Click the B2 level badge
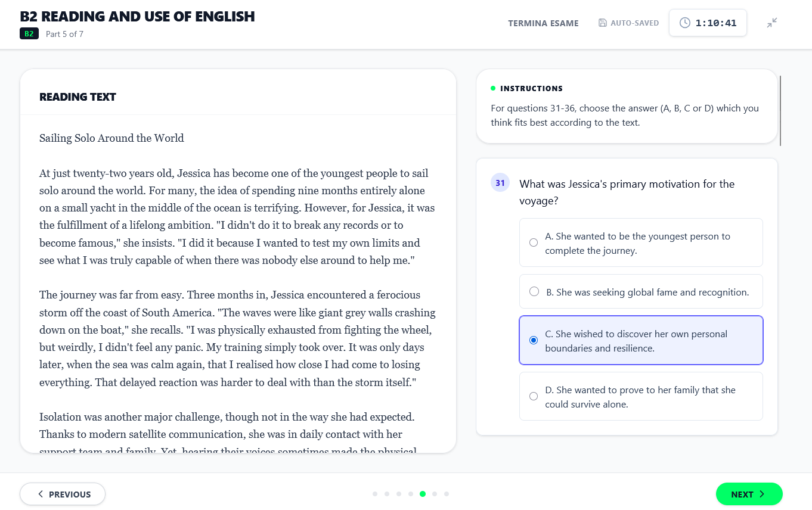 click(x=29, y=34)
